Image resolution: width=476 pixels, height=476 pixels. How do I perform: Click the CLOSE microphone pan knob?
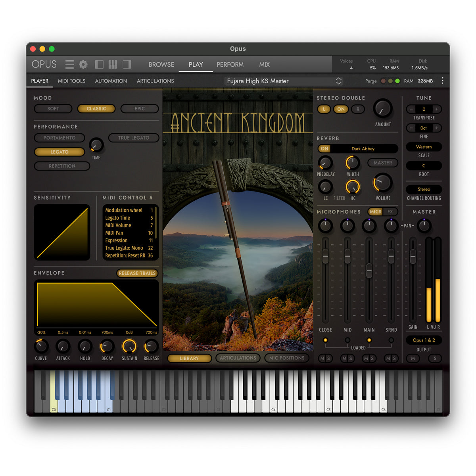point(325,226)
